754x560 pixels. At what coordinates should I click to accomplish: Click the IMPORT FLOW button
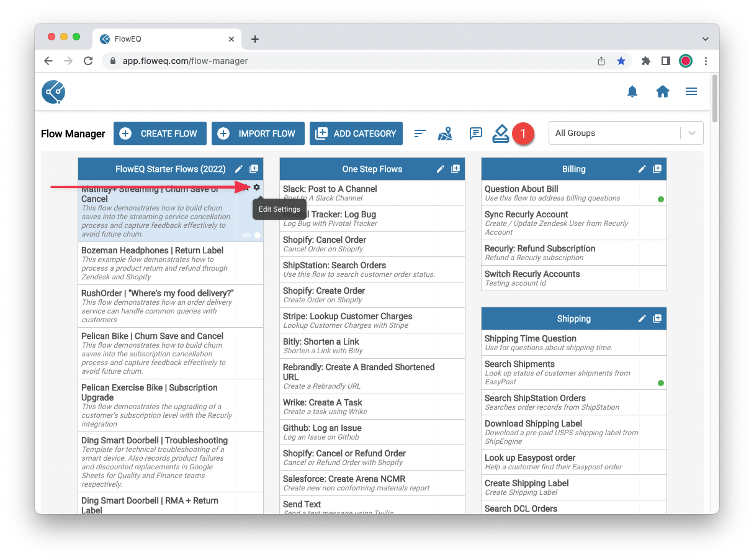tap(258, 133)
